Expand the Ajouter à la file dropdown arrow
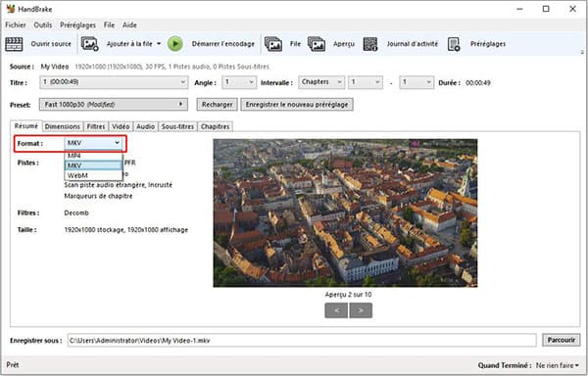 (x=159, y=44)
